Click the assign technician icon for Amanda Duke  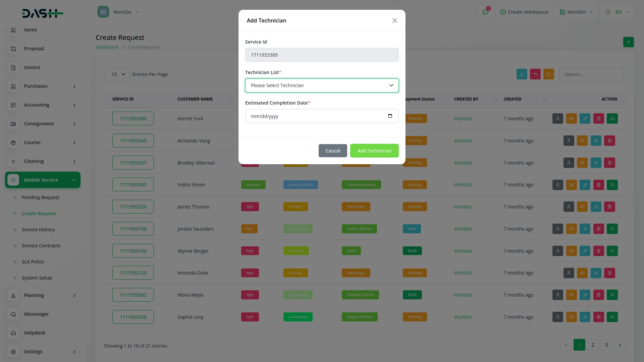coord(569,273)
